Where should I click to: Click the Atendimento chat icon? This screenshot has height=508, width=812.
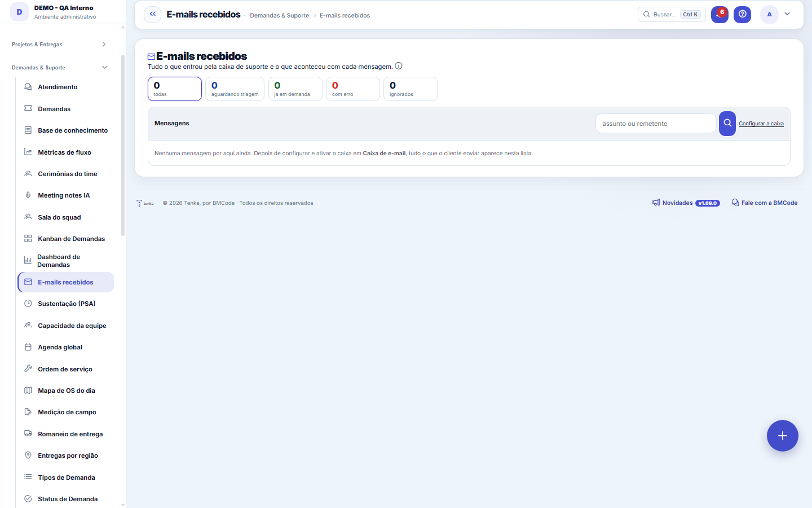pyautogui.click(x=28, y=87)
